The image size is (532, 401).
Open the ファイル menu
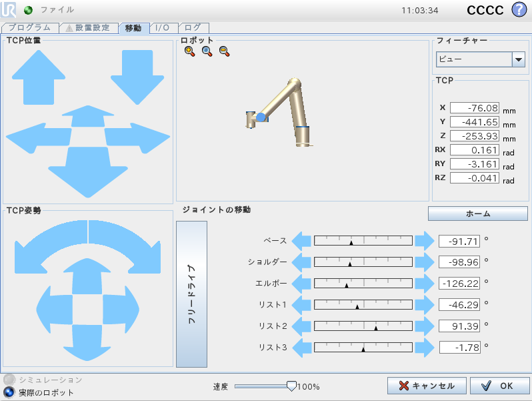click(57, 10)
